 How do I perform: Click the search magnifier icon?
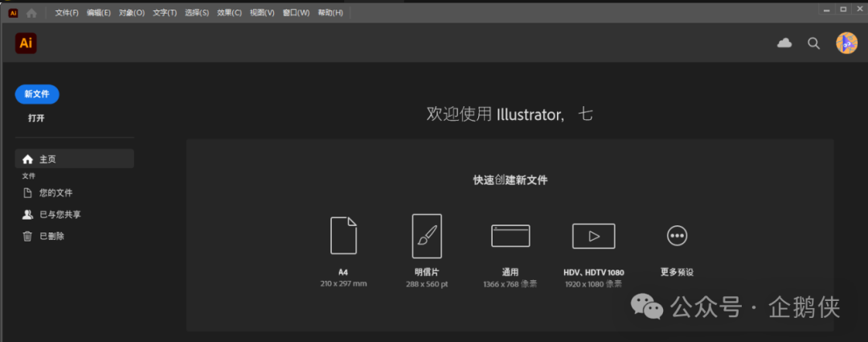[x=813, y=43]
